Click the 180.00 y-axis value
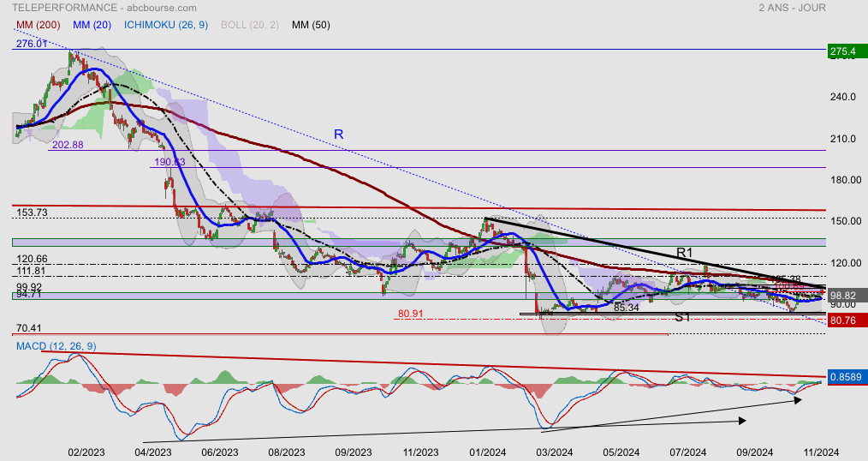This screenshot has width=868, height=461. tap(845, 180)
